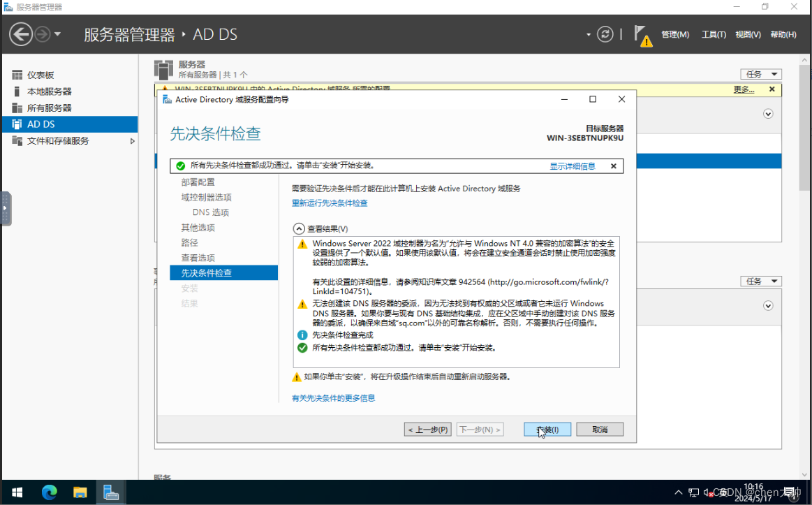Collapse the 服务器 section with chevron button
812x505 pixels.
tap(768, 114)
